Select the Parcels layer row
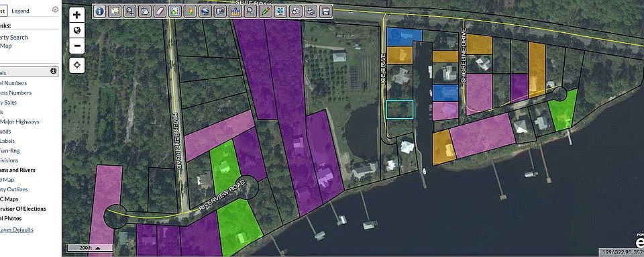The image size is (644, 257). coord(29,72)
